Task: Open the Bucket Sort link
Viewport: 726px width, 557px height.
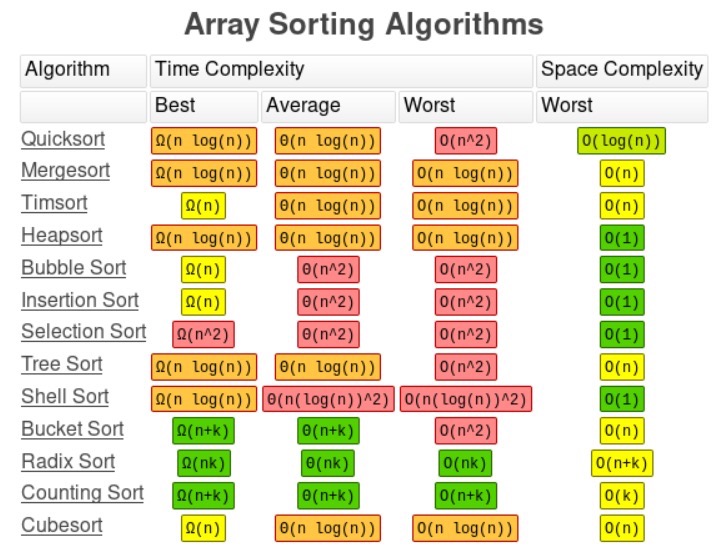Action: (x=72, y=429)
